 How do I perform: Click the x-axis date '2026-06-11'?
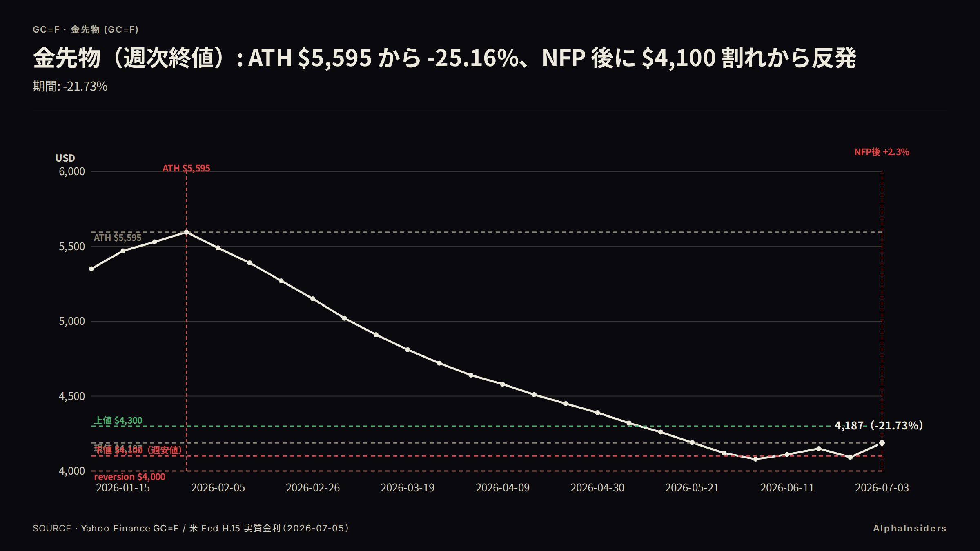click(x=787, y=488)
